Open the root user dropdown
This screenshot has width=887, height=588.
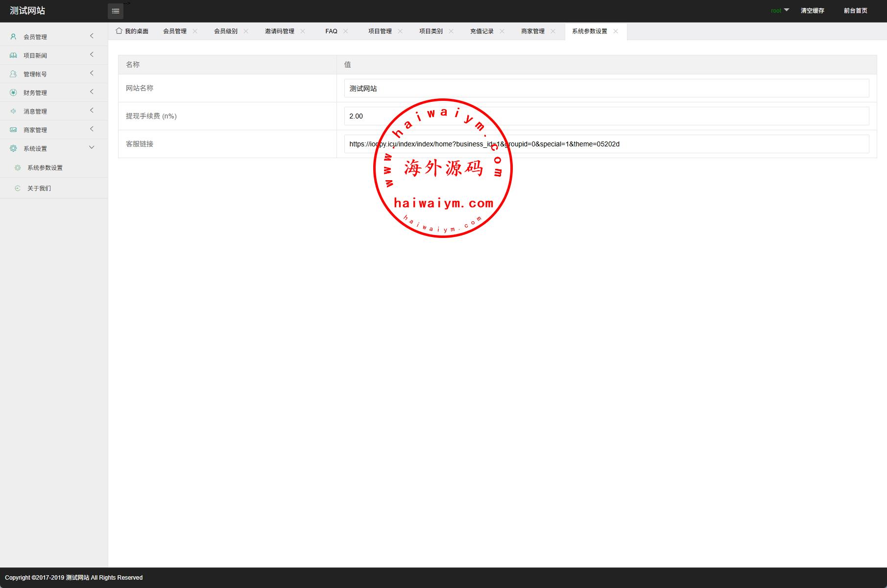(x=780, y=10)
